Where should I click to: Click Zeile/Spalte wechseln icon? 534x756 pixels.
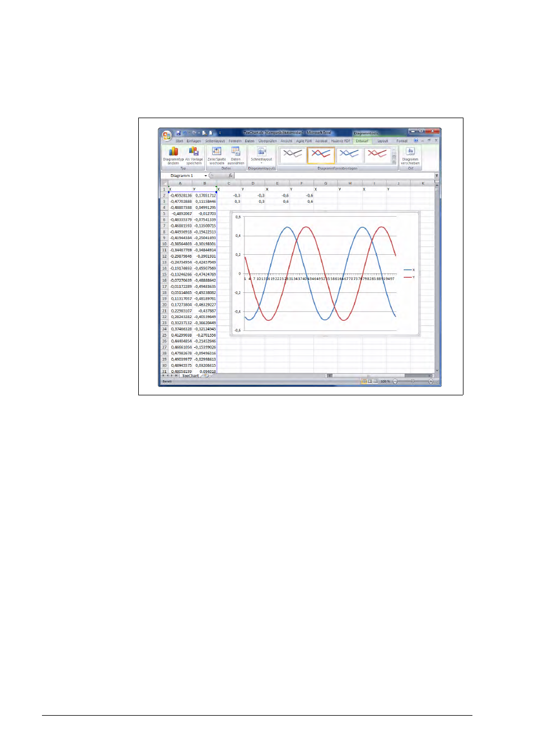click(217, 152)
